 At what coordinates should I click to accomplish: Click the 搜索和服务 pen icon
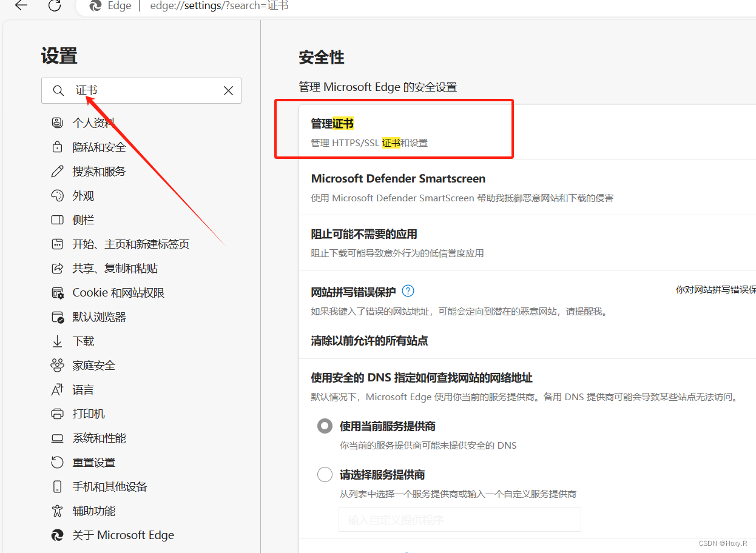pyautogui.click(x=58, y=171)
